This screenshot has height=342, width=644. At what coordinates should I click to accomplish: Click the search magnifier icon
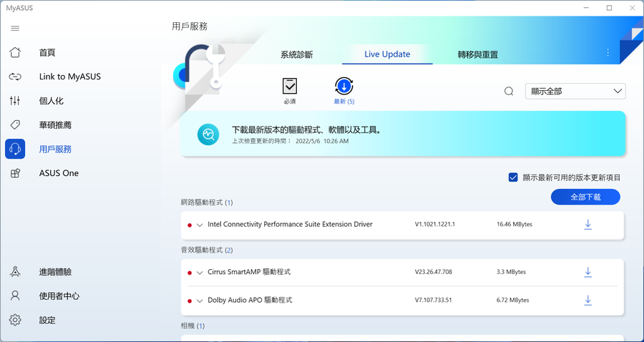tap(509, 92)
